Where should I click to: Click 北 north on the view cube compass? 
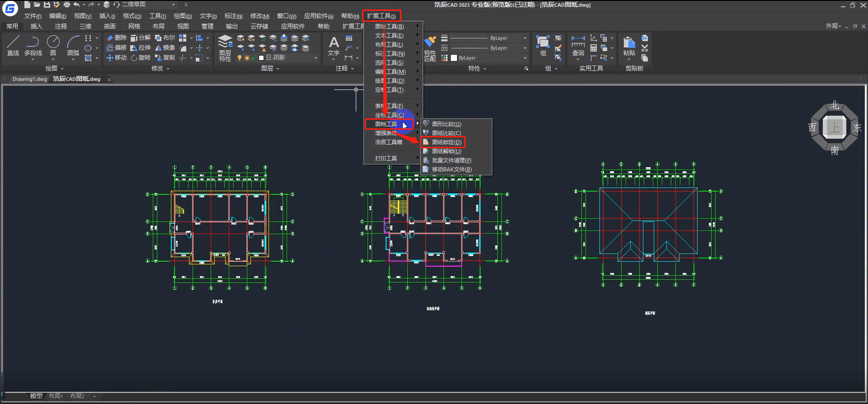(x=835, y=106)
